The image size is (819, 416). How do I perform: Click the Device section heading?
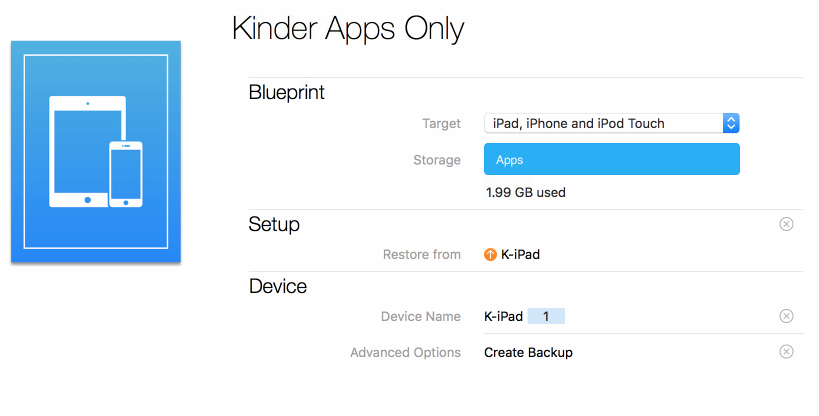[x=277, y=287]
